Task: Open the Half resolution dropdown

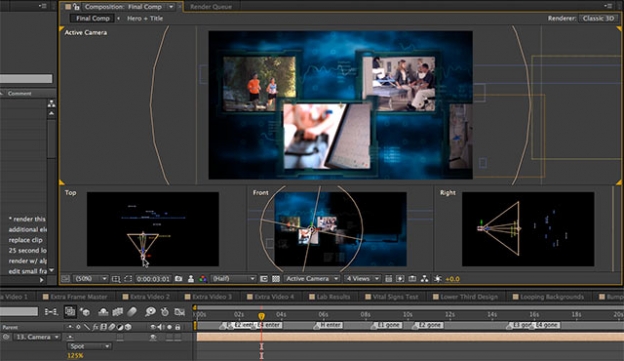Action: tap(233, 279)
